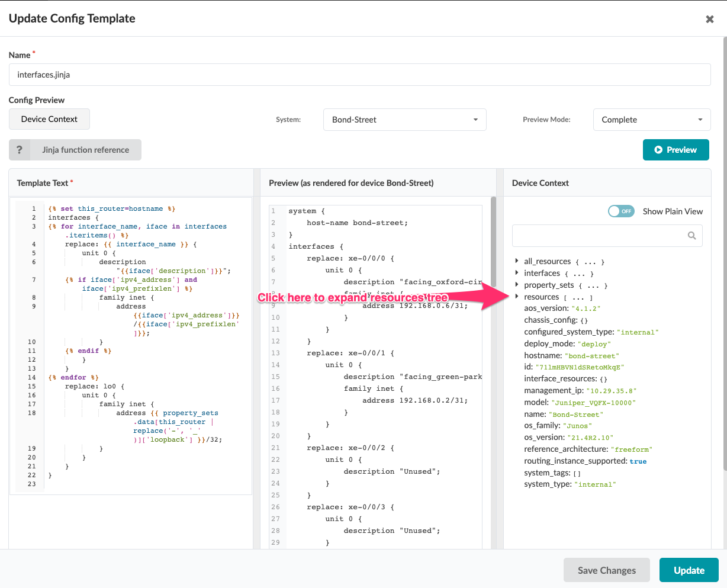Click the Update button

(689, 570)
